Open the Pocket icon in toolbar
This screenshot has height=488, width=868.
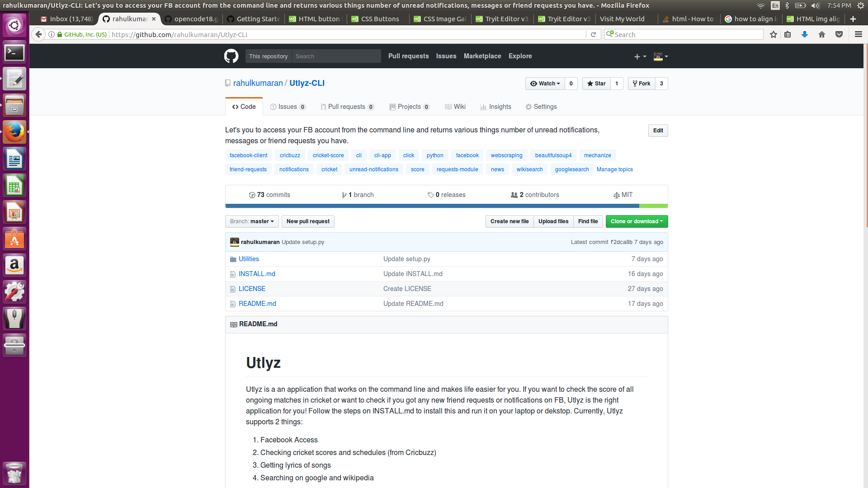pyautogui.click(x=839, y=34)
